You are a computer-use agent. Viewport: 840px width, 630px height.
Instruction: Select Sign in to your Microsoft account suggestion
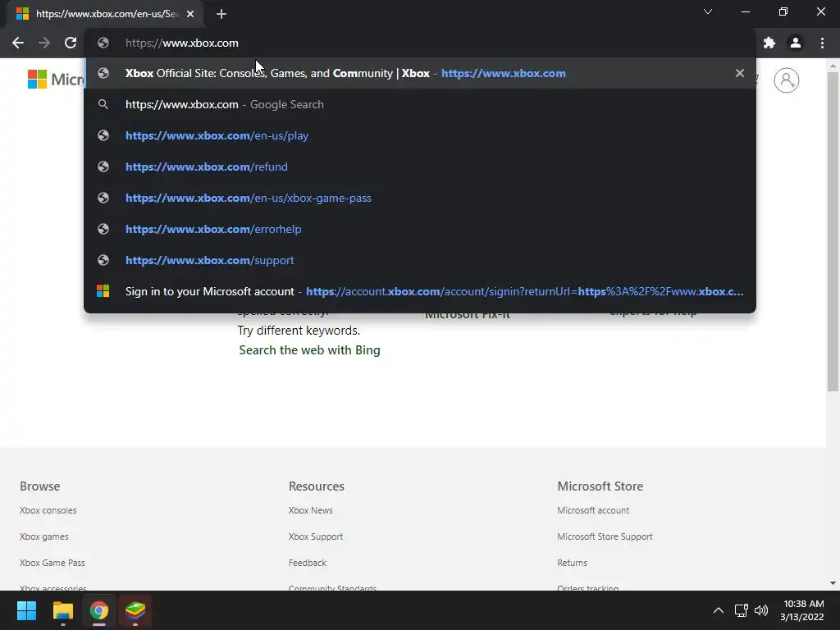coord(420,291)
